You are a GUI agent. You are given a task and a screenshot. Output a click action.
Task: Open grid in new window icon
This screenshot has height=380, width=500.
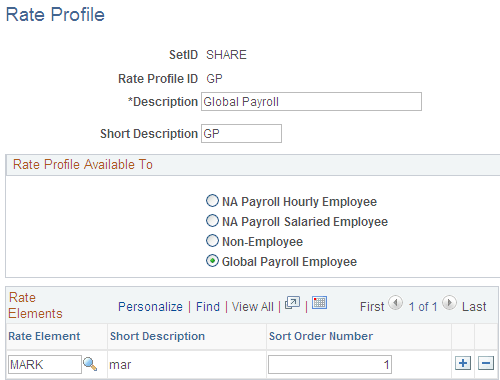point(292,303)
